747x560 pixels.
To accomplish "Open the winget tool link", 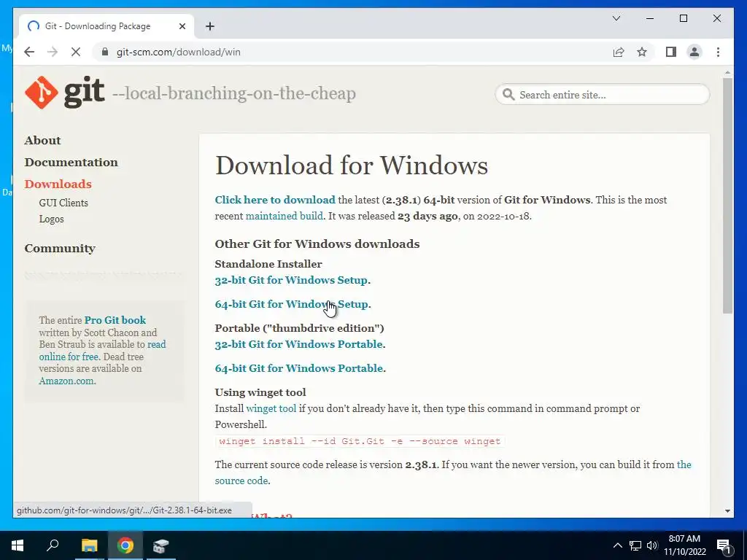I will pyautogui.click(x=271, y=408).
